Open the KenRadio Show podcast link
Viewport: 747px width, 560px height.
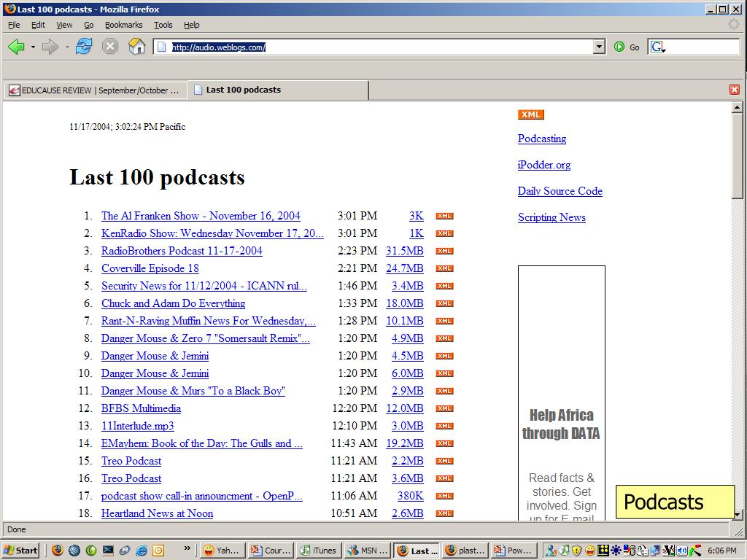click(x=212, y=233)
